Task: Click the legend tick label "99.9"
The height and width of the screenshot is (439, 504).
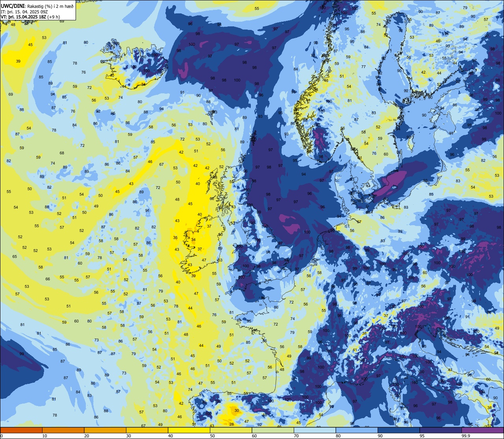Action: [466, 436]
